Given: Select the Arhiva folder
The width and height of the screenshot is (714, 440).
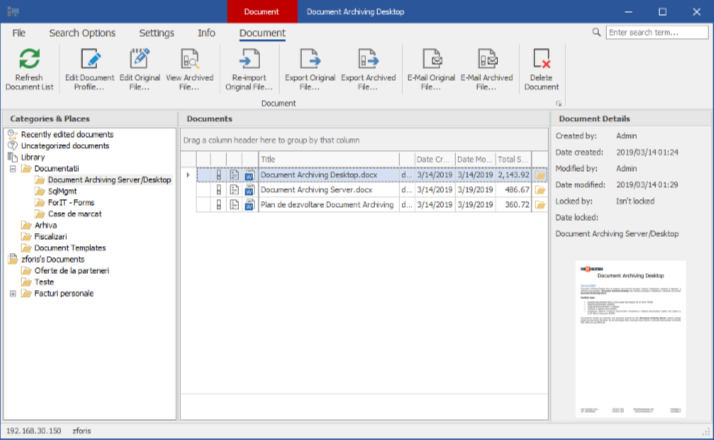Looking at the screenshot, I should pyautogui.click(x=46, y=225).
